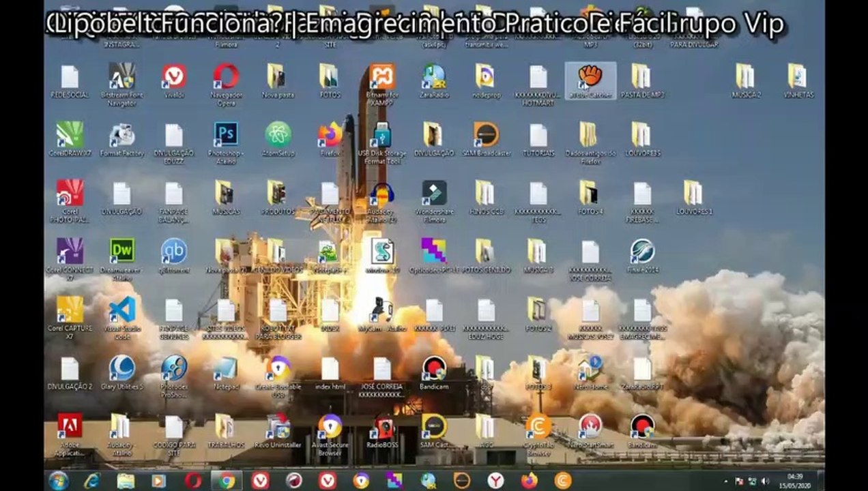
Task: Open the SAM Cast desktop shortcut
Action: tap(434, 431)
